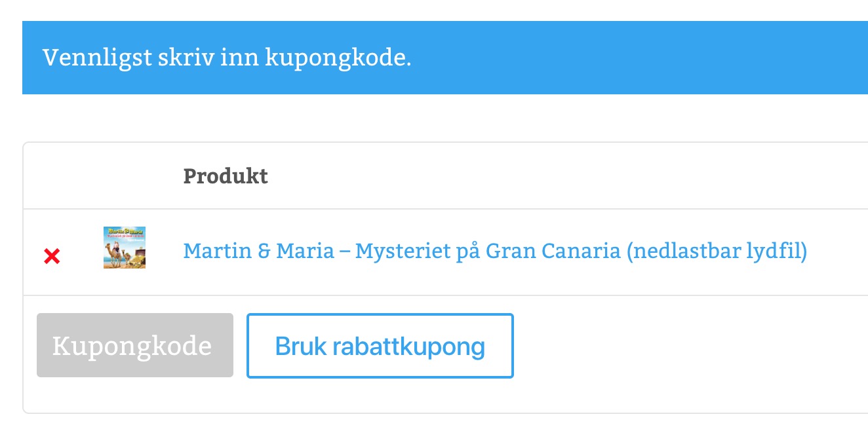The image size is (868, 448).
Task: Select the Vennligst skriv inn kupongkode notice
Action: coord(227,58)
